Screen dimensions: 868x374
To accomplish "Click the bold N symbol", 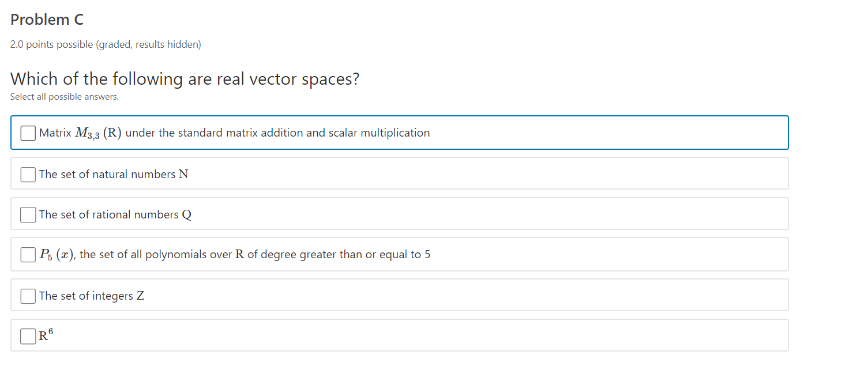I will [x=183, y=174].
